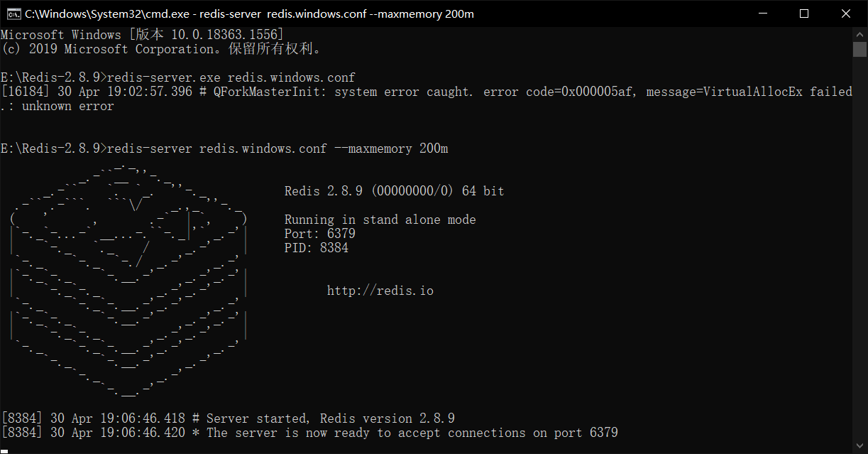Click the http://redis.io URL
Screen dimensions: 868x454
(x=380, y=291)
